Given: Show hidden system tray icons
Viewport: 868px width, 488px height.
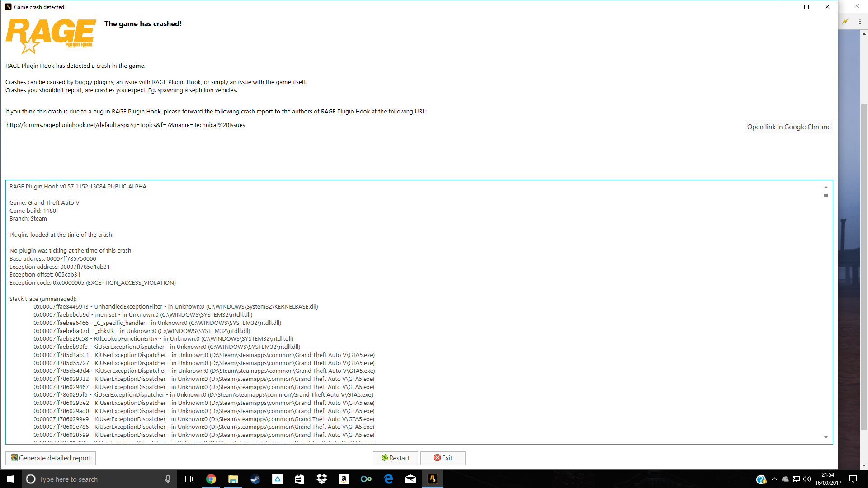Looking at the screenshot, I should (774, 479).
